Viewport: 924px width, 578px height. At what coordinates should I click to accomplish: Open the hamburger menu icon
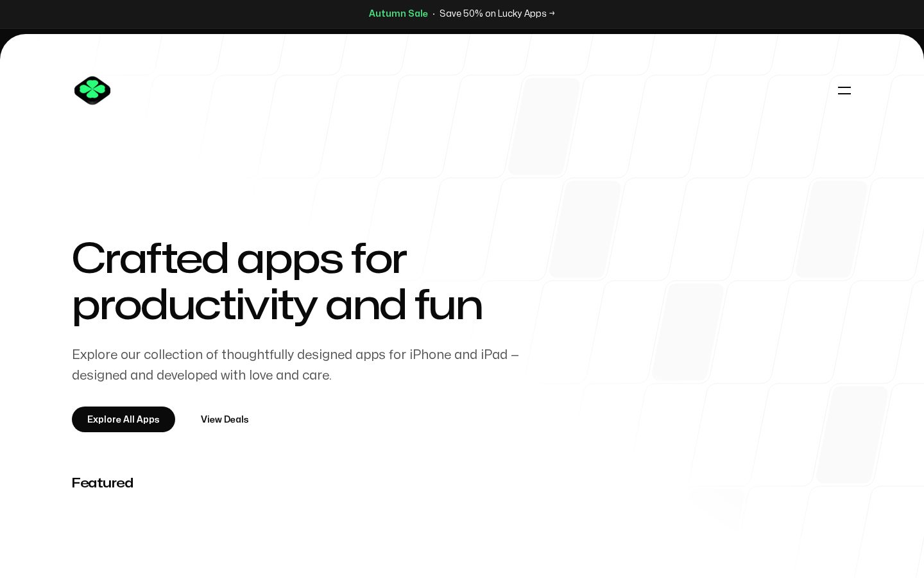[844, 91]
